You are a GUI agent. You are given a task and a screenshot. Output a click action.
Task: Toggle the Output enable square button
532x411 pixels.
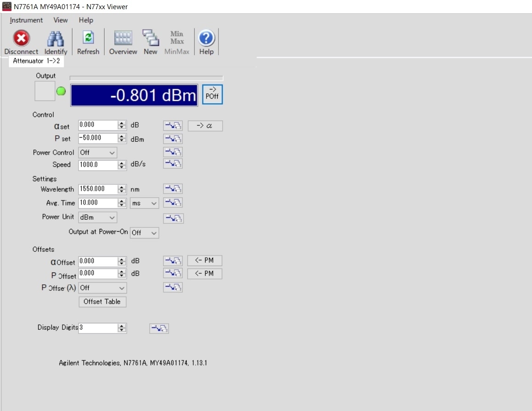tap(45, 91)
